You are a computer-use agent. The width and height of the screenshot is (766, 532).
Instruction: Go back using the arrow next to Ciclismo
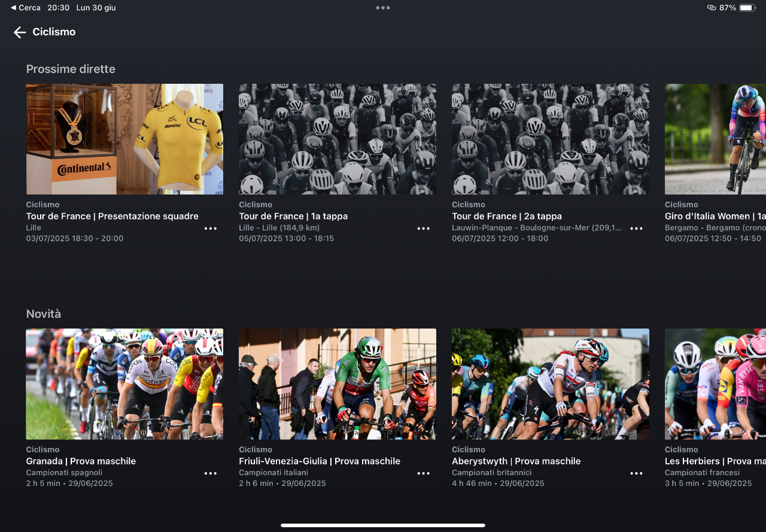[x=20, y=32]
